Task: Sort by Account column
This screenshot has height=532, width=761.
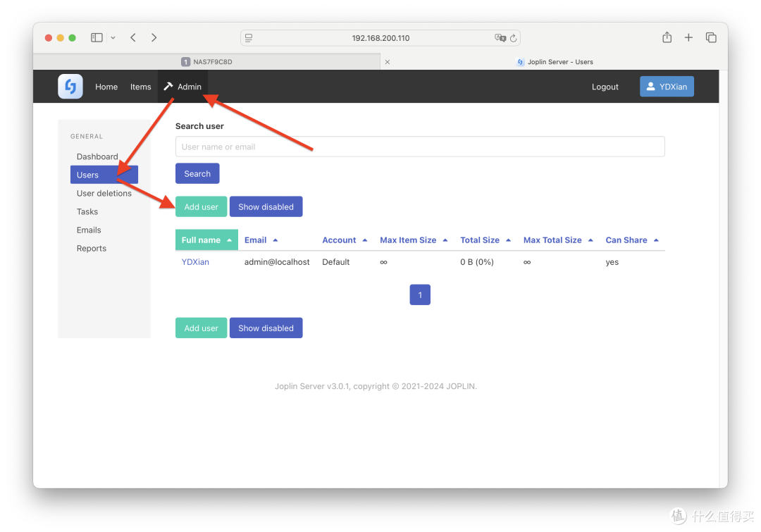Action: 345,240
